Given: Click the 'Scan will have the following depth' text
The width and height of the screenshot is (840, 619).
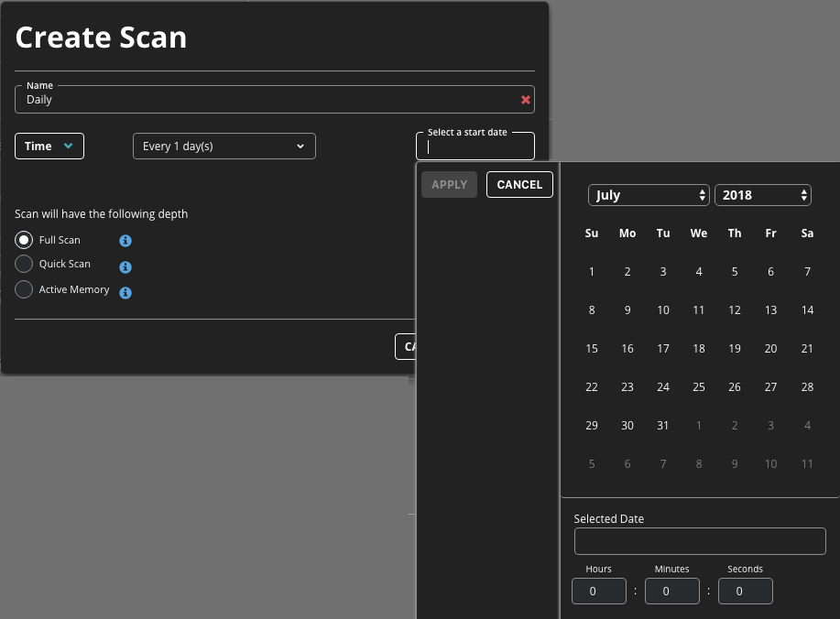Looking at the screenshot, I should click(102, 214).
